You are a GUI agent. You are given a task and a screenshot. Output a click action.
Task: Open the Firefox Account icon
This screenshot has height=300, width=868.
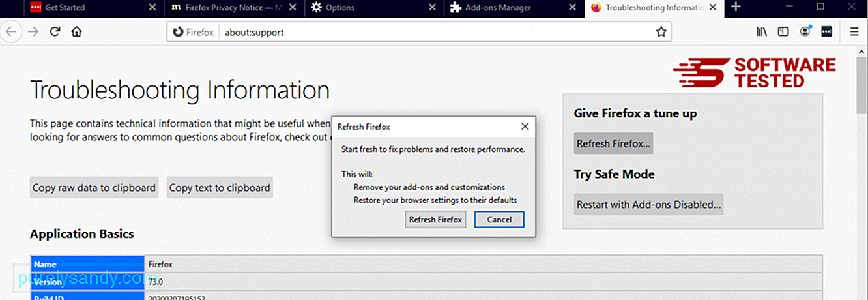tap(805, 31)
